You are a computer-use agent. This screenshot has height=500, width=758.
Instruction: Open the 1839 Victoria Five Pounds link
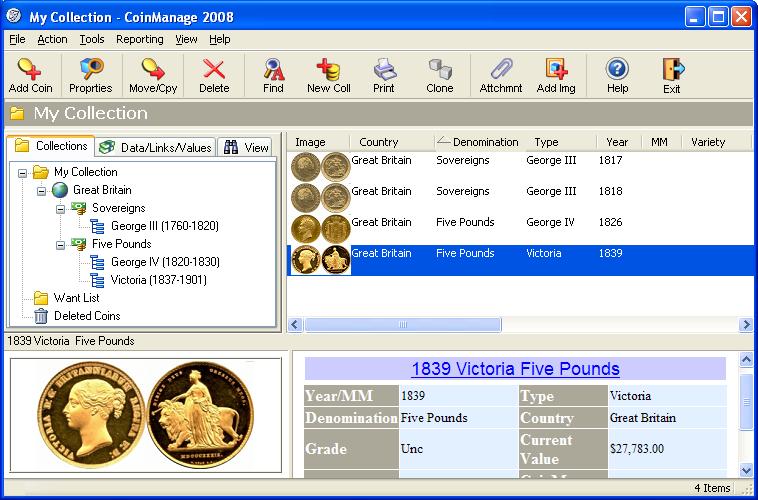[515, 369]
